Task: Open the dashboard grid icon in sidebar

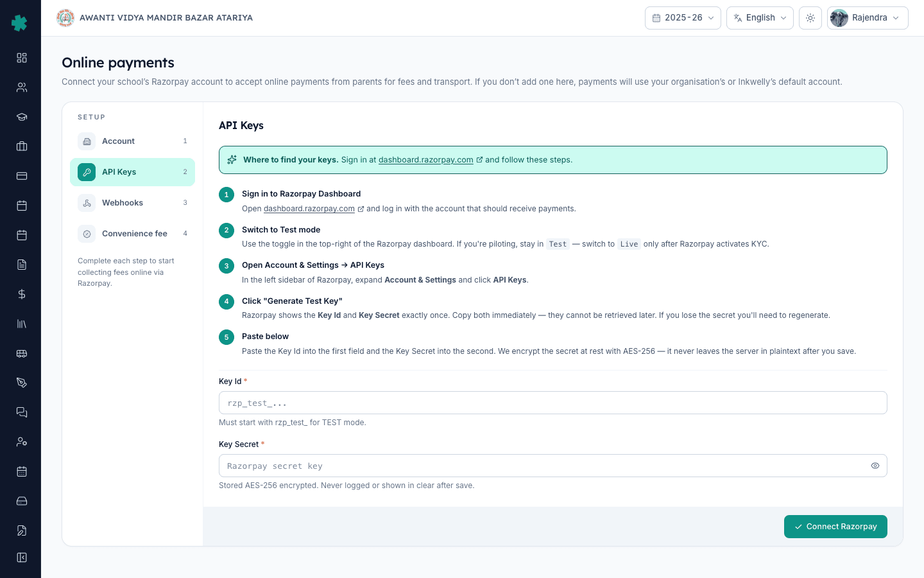Action: click(22, 58)
